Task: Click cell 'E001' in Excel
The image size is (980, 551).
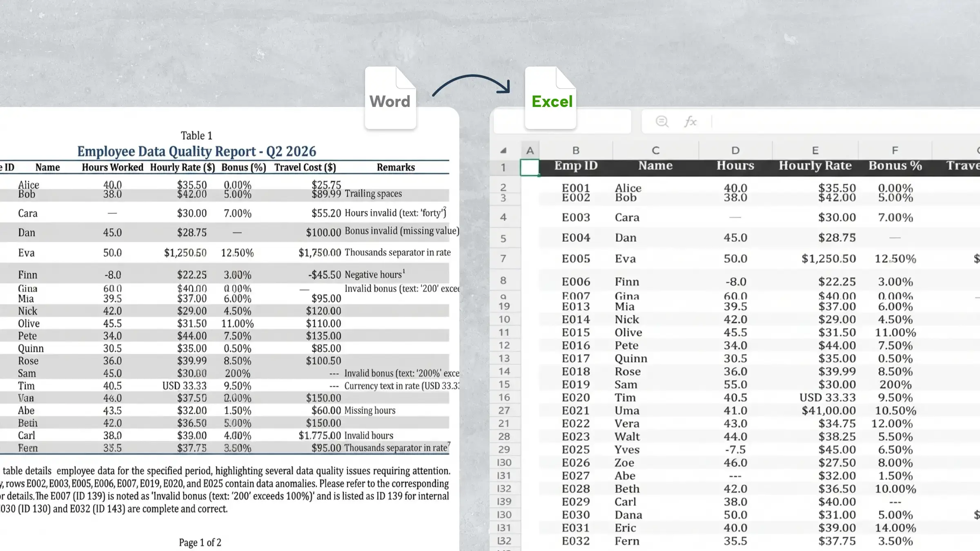Action: click(x=576, y=188)
